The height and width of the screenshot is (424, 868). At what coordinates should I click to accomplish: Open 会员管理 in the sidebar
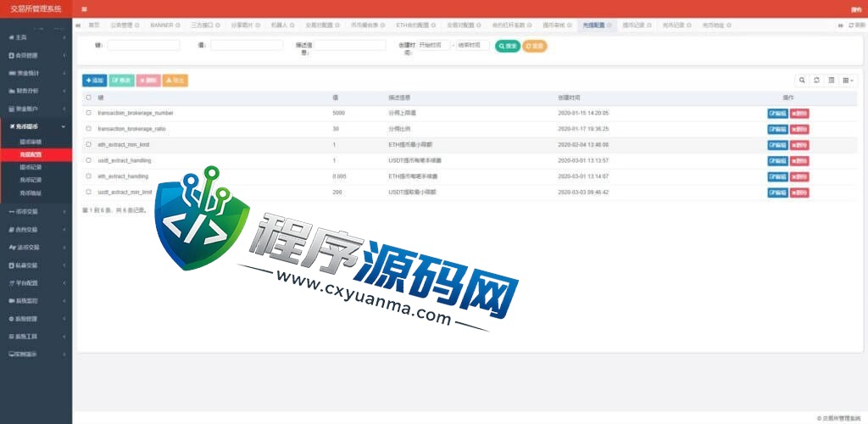pyautogui.click(x=36, y=55)
